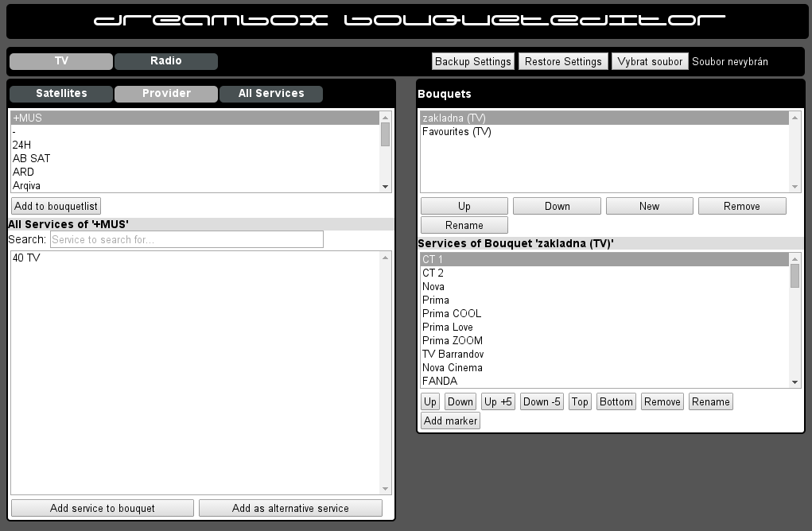Open the Satellites tab
The height and width of the screenshot is (531, 812).
pos(61,94)
